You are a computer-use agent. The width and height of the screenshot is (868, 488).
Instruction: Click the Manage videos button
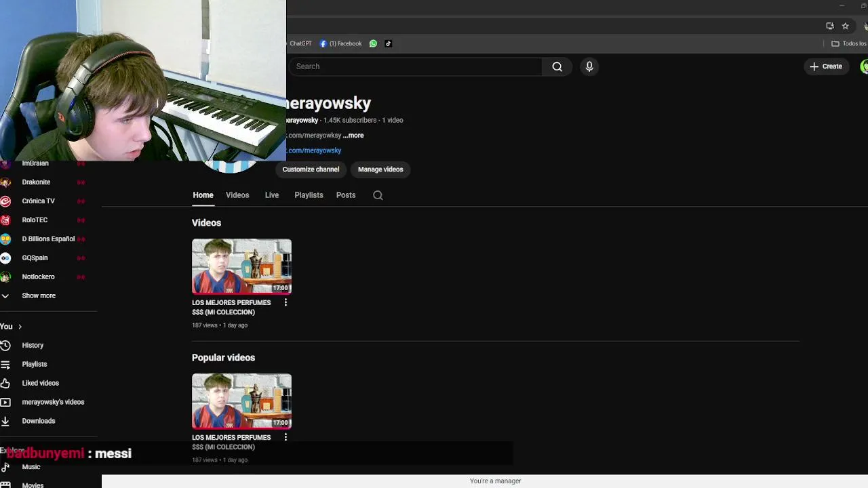coord(380,169)
